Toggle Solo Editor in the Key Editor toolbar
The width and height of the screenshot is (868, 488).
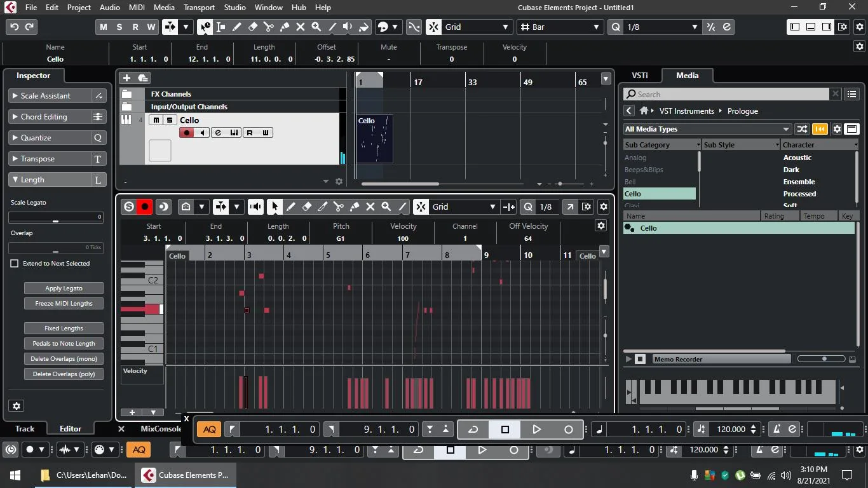tap(129, 207)
